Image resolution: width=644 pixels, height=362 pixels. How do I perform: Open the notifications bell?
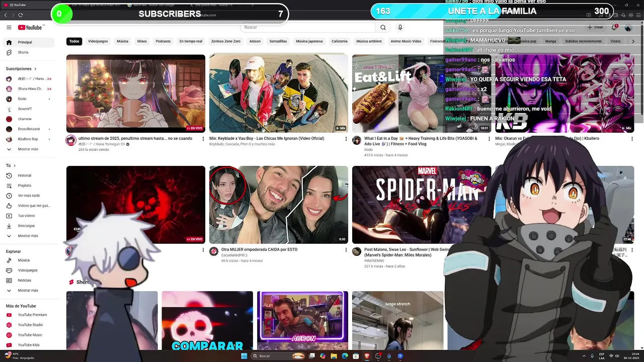coord(614,28)
